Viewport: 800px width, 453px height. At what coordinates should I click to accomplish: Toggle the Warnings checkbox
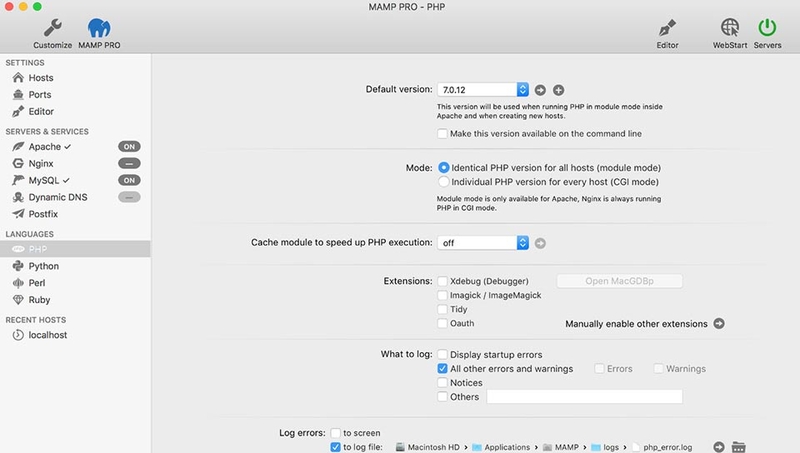659,368
